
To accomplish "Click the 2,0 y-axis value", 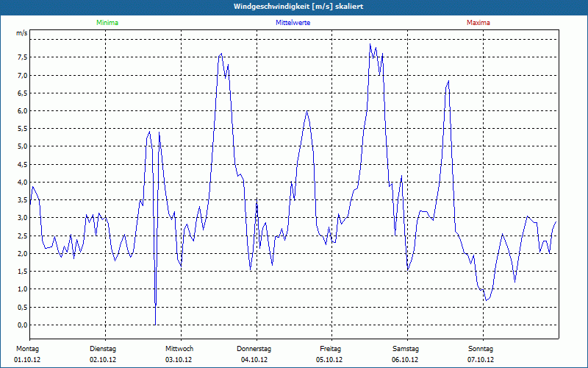I will tap(22, 253).
